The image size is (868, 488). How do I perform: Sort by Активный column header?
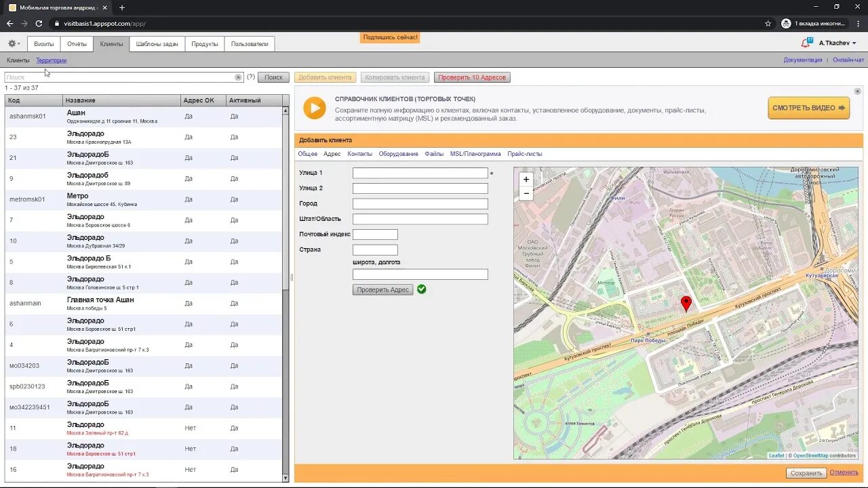click(254, 100)
